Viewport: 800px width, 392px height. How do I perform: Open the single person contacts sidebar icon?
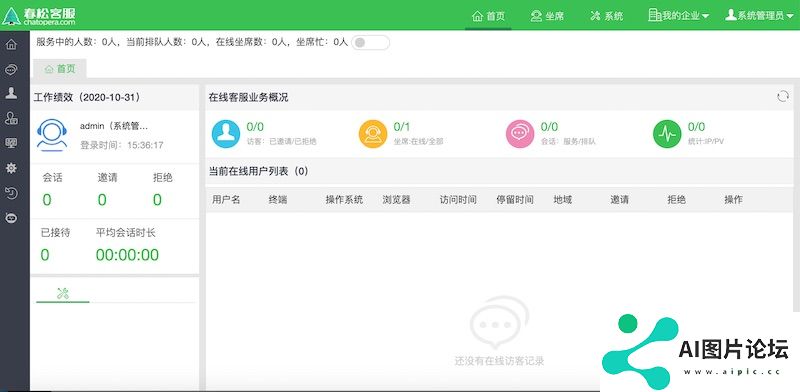11,93
